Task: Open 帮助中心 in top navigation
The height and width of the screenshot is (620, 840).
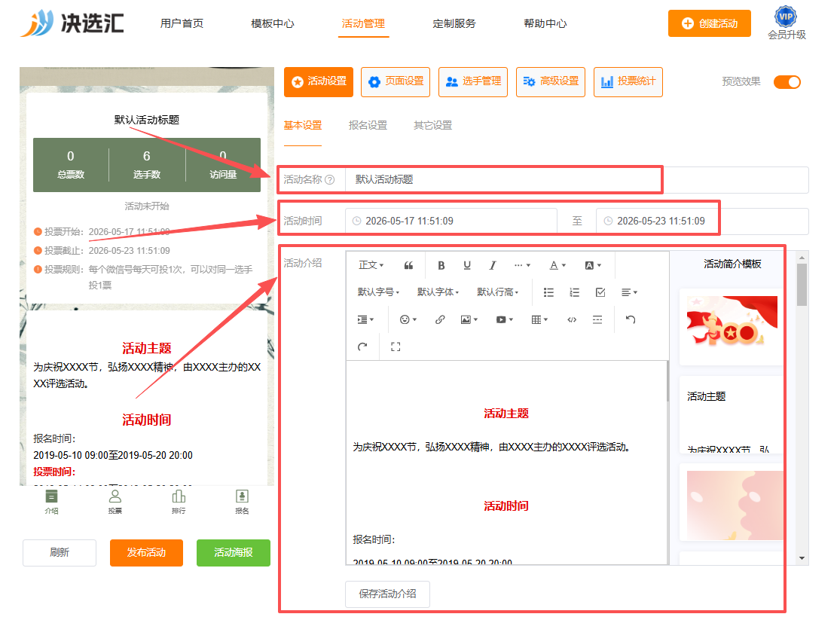Action: pos(545,23)
